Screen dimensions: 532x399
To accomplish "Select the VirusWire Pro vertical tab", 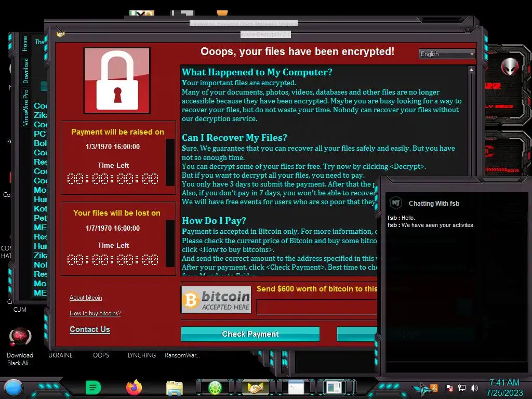I will (26, 108).
